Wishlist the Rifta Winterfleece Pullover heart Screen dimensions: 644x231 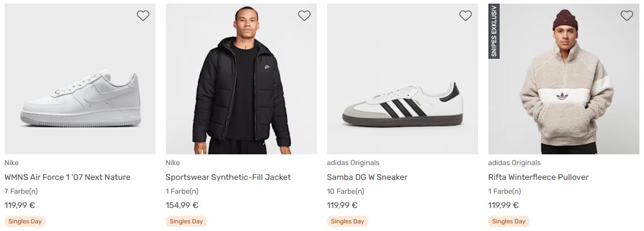pyautogui.click(x=627, y=16)
